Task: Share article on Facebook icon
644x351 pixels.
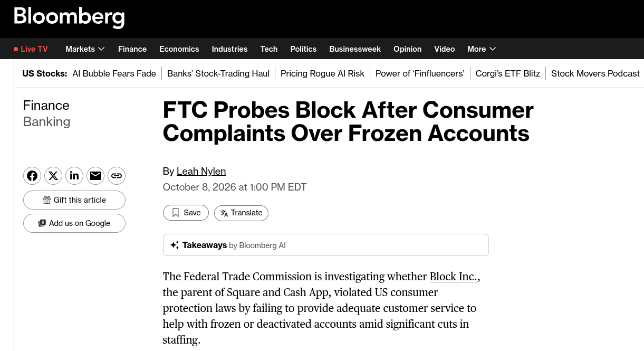Action: click(32, 176)
